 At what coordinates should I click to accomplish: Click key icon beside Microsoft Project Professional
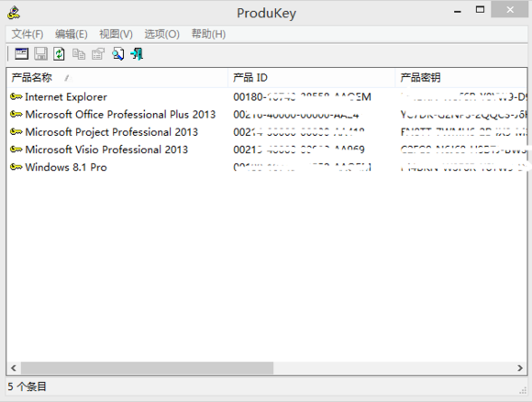17,132
